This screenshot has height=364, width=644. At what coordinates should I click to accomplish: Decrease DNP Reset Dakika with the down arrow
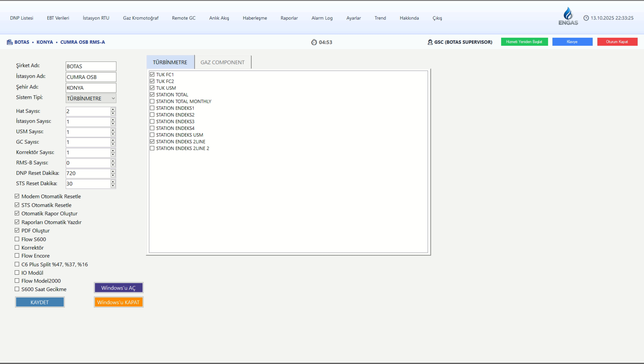[x=113, y=175]
